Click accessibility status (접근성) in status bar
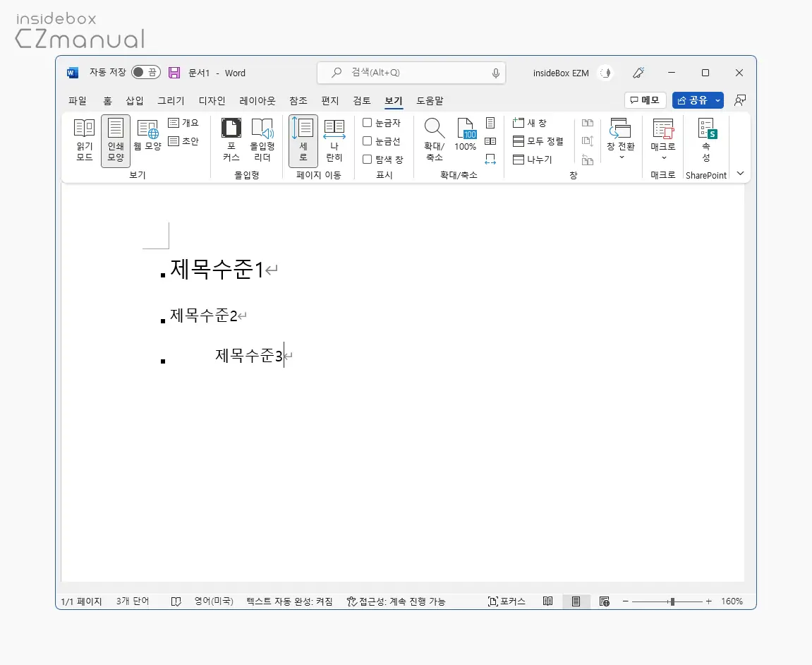The height and width of the screenshot is (665, 812). point(396,601)
